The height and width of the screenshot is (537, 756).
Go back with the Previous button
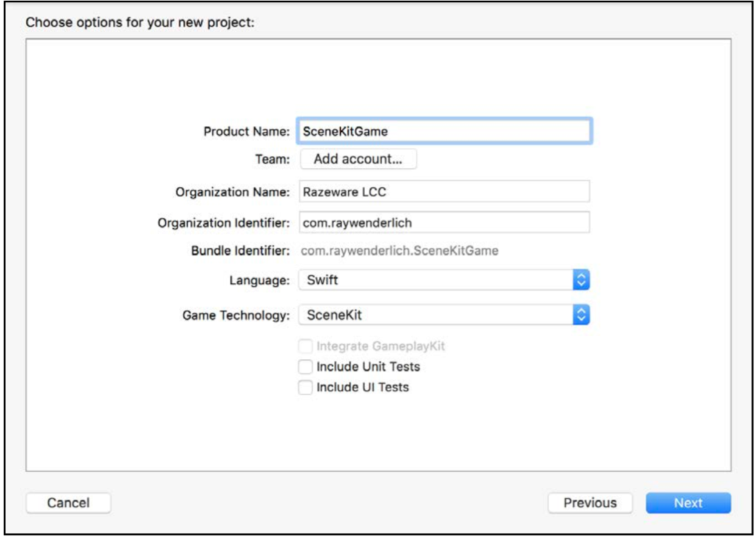[x=590, y=503]
